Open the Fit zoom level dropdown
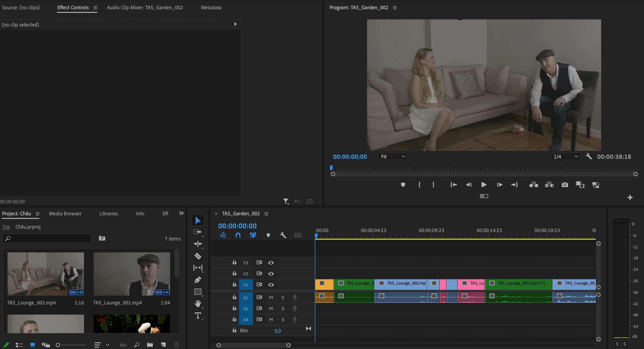This screenshot has height=349, width=644. [393, 157]
